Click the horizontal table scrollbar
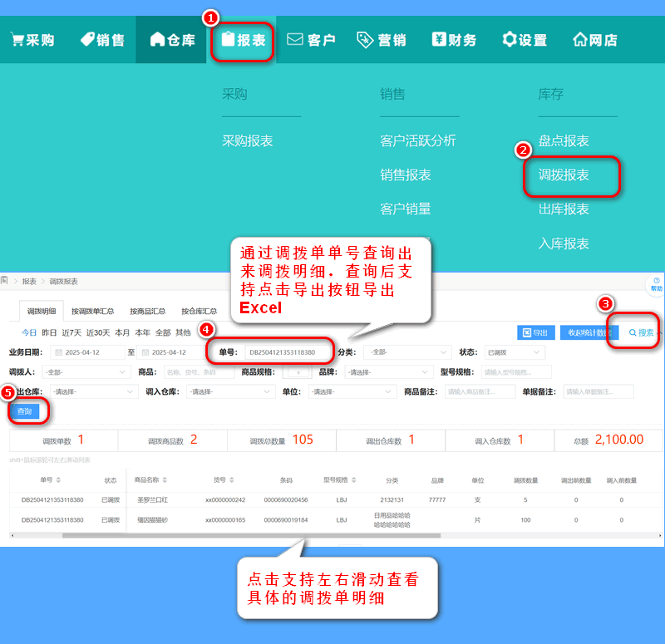 [251, 535]
